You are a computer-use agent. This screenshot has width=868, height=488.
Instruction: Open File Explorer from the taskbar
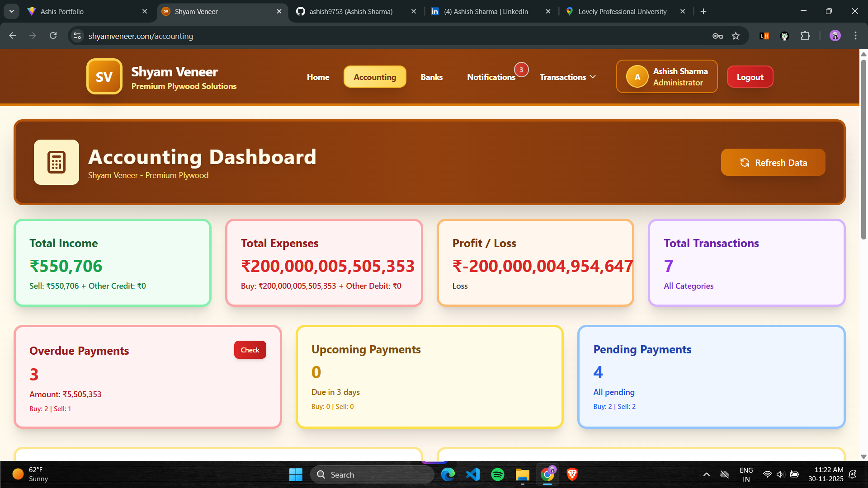523,474
